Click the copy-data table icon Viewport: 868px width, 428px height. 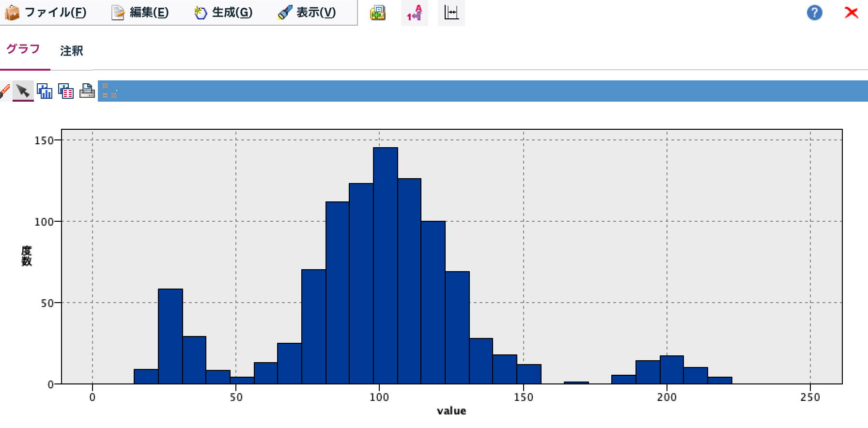tap(66, 91)
